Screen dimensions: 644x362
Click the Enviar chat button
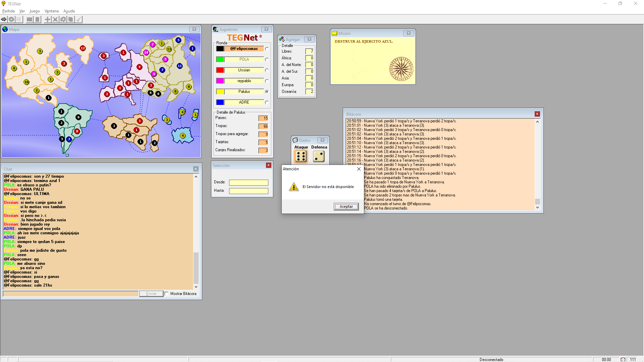pos(151,294)
